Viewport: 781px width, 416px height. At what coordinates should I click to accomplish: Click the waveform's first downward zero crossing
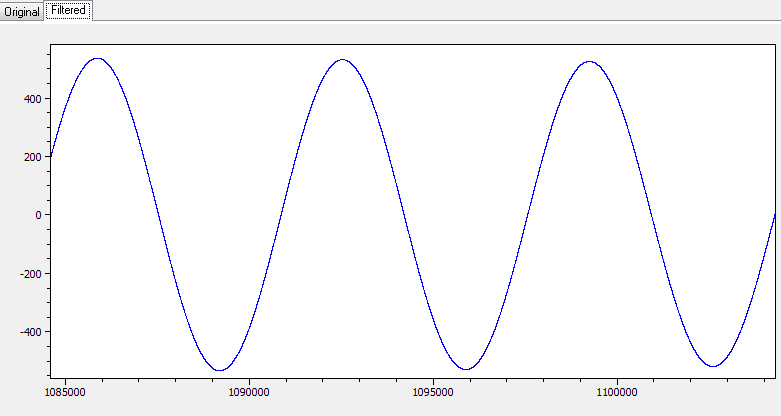click(x=159, y=215)
